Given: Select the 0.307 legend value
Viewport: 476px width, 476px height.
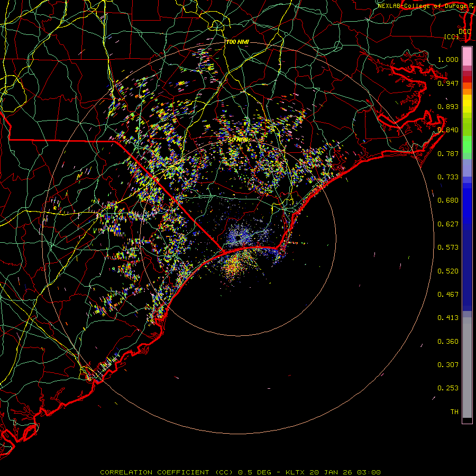Looking at the screenshot, I should point(448,364).
